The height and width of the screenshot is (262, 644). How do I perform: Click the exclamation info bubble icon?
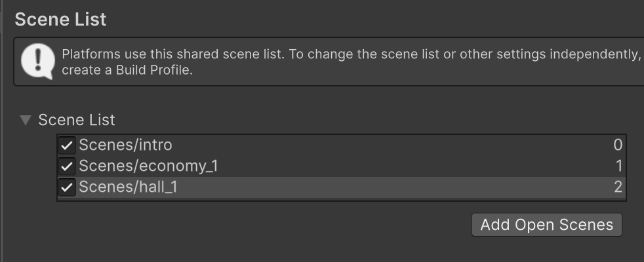click(38, 62)
